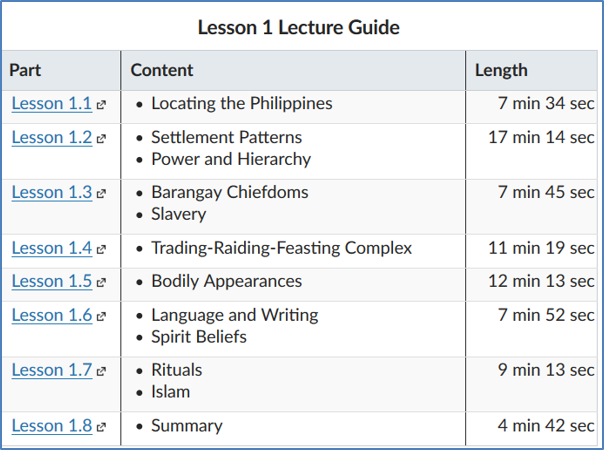Image resolution: width=604 pixels, height=450 pixels.
Task: Click external link icon beside Lesson 1.2
Action: pyautogui.click(x=102, y=138)
